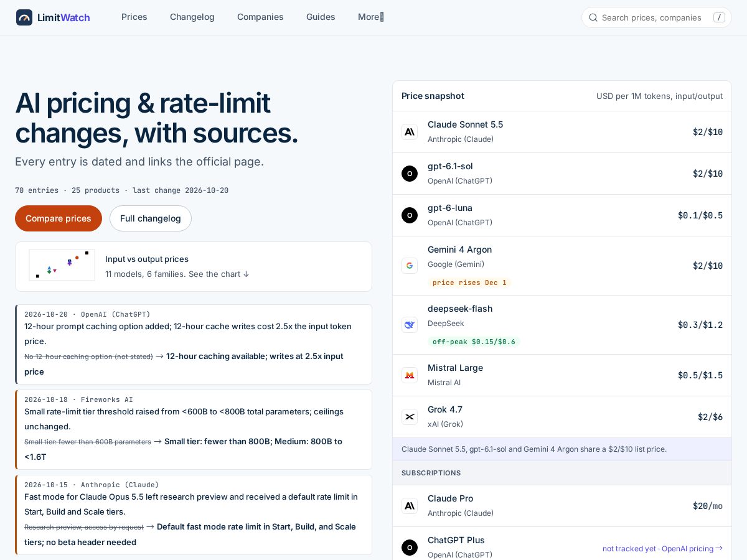
Task: Open the Guides nav item
Action: point(321,17)
